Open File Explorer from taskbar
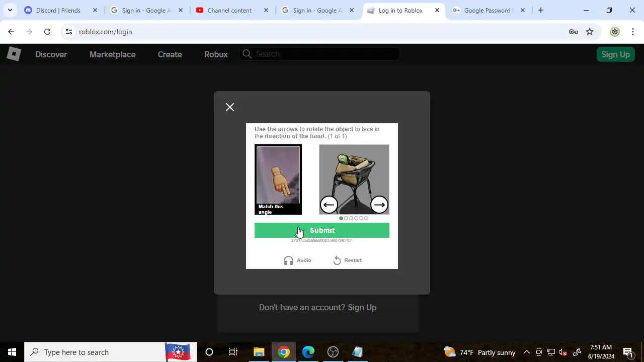The height and width of the screenshot is (362, 644). (x=259, y=352)
